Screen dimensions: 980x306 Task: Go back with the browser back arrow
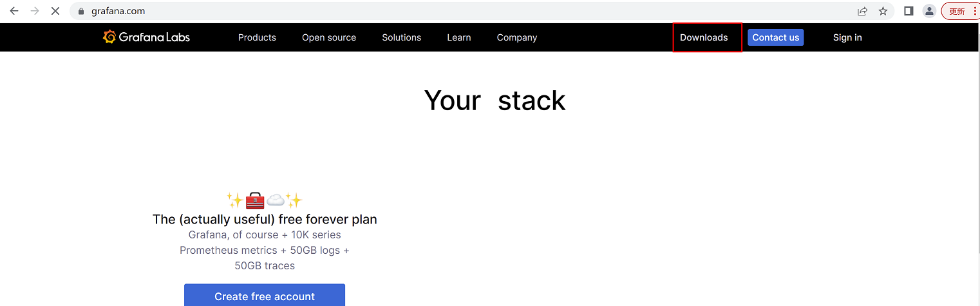click(x=14, y=11)
